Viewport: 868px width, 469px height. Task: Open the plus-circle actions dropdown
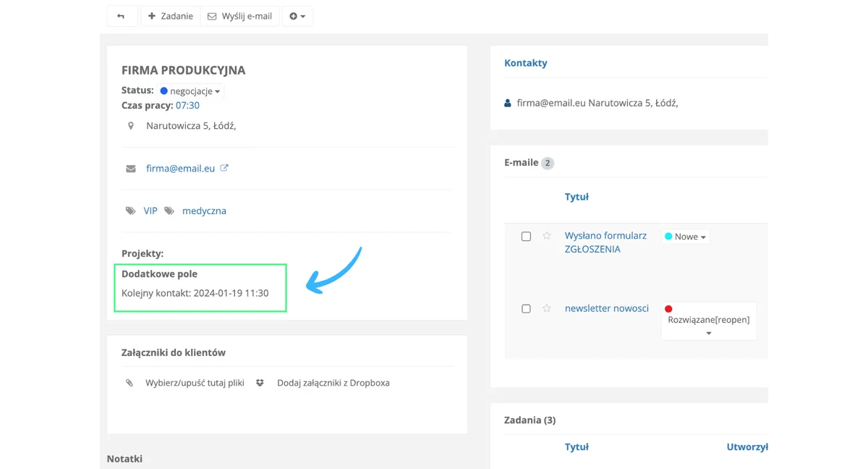[297, 16]
